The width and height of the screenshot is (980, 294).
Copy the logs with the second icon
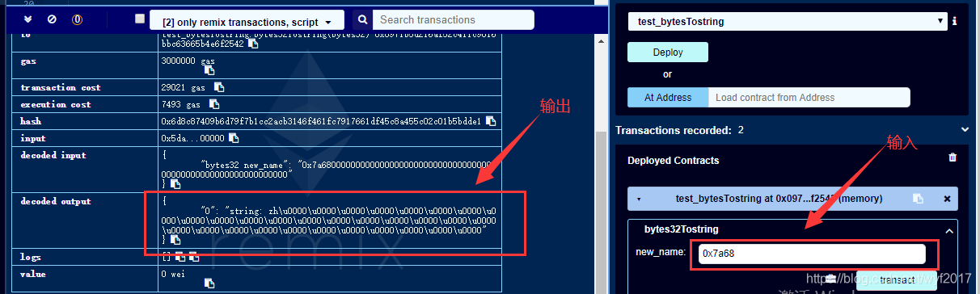click(193, 257)
